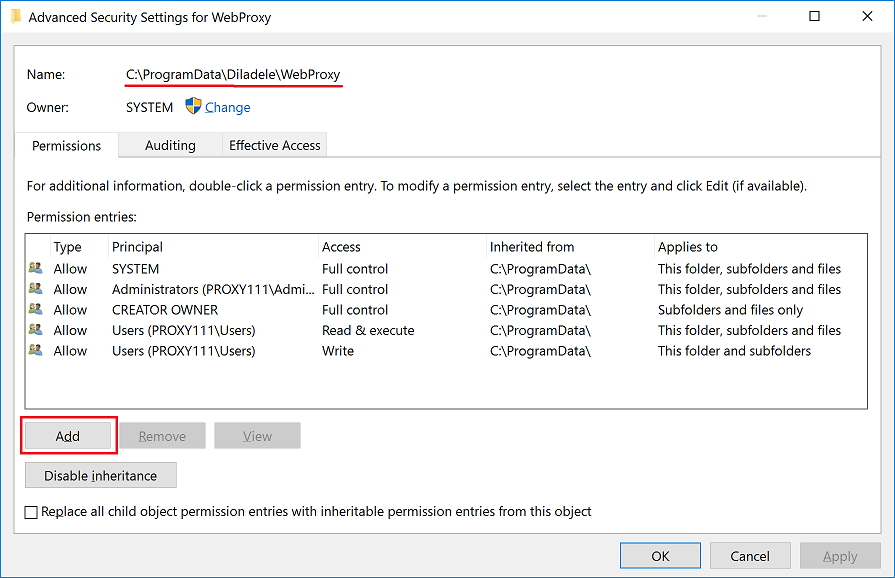Click Full control in the SYSTEM row

(x=354, y=269)
